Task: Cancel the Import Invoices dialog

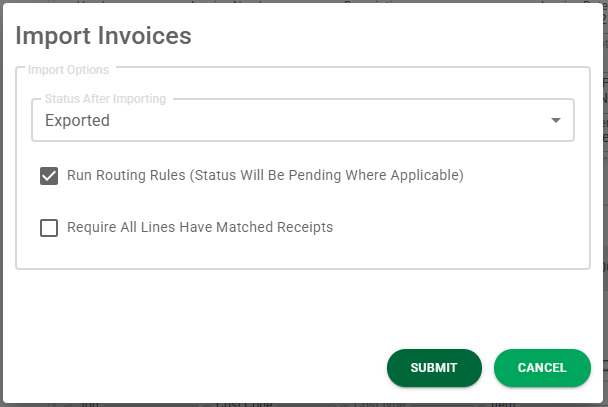Action: [x=542, y=367]
